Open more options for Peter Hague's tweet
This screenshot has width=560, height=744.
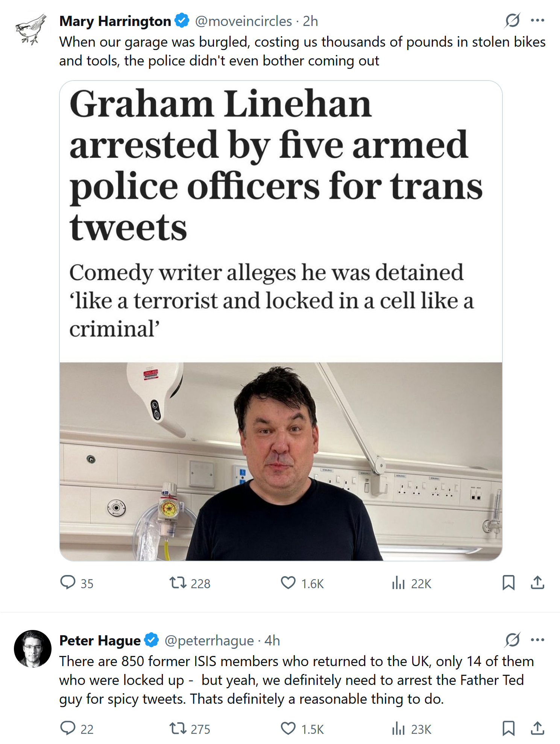[x=537, y=640]
